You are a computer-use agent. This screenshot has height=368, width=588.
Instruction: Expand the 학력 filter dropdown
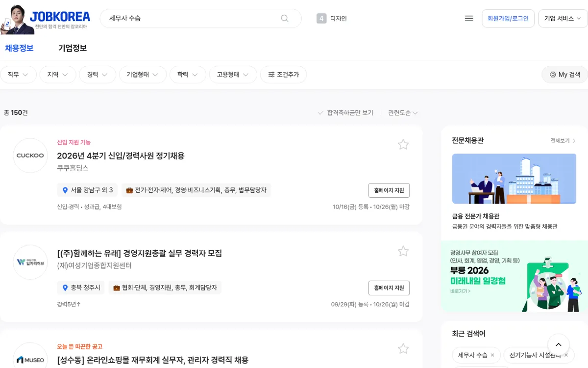click(x=188, y=75)
